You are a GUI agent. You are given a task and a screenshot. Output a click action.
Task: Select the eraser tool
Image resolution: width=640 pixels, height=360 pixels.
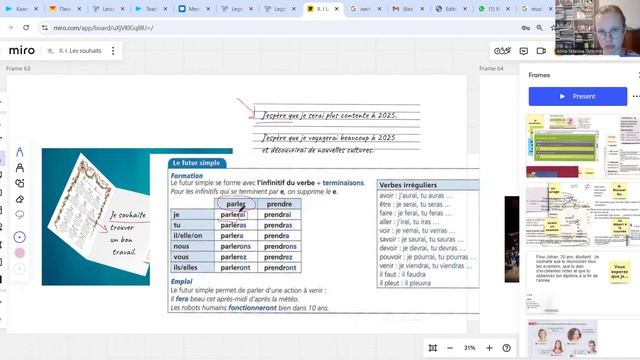[20, 199]
